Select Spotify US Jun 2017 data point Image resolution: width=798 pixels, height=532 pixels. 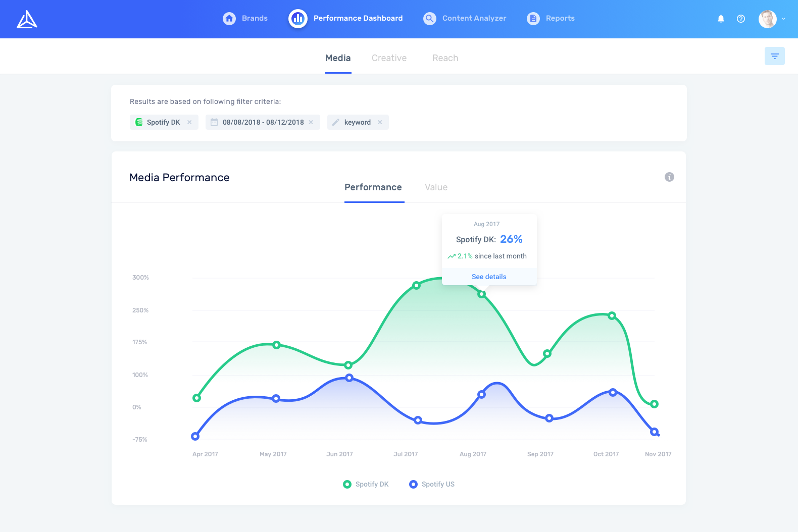click(x=349, y=378)
